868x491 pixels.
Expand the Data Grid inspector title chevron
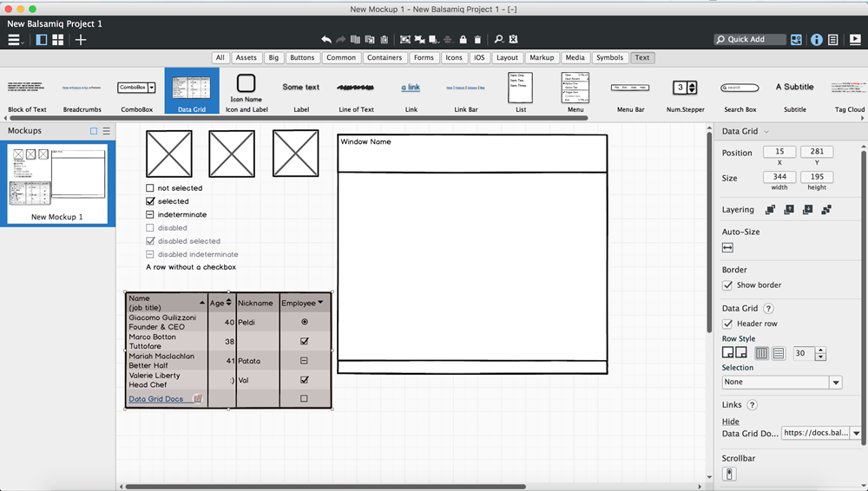click(764, 132)
